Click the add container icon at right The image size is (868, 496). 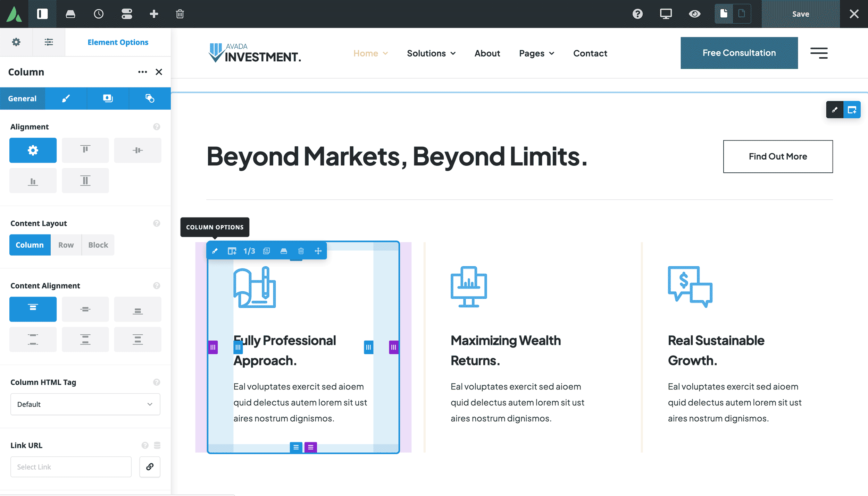click(852, 110)
